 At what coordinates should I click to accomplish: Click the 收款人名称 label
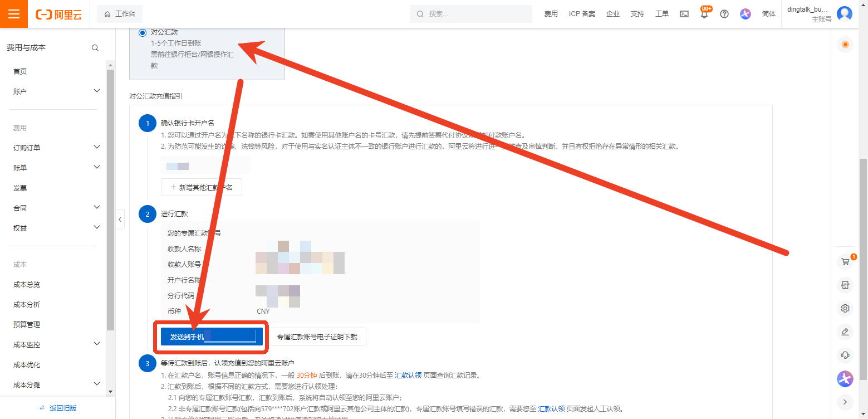coord(184,249)
